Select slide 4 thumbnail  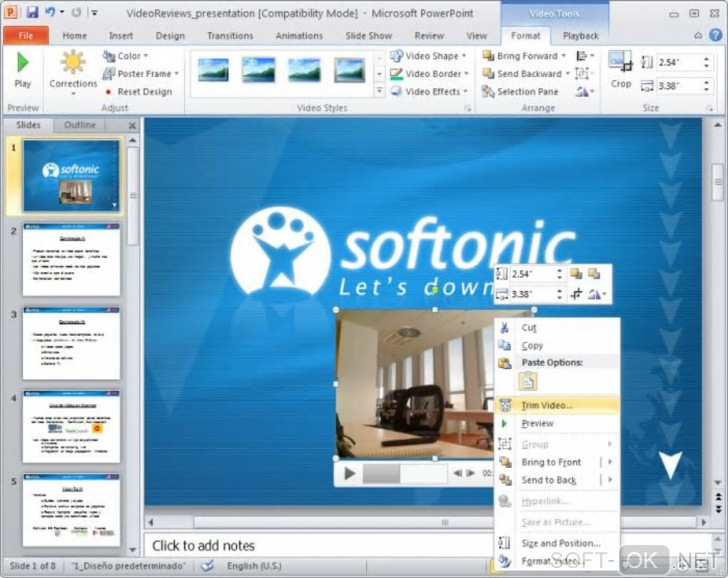pyautogui.click(x=71, y=427)
